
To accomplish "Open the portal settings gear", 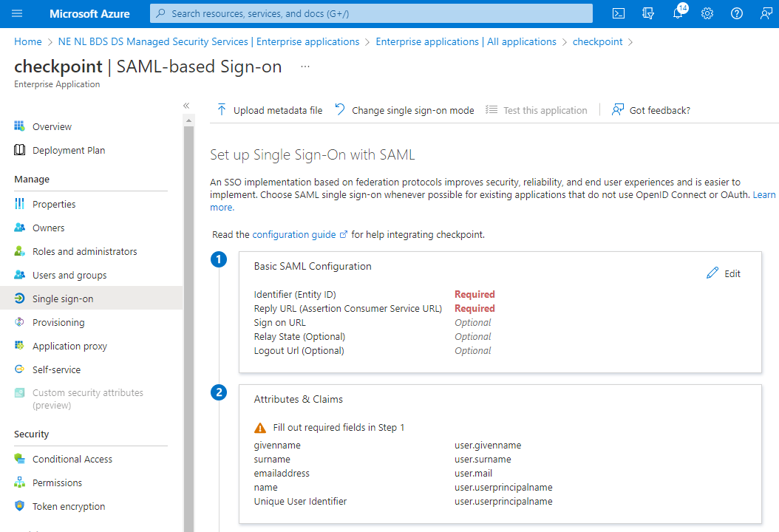I will coord(707,13).
